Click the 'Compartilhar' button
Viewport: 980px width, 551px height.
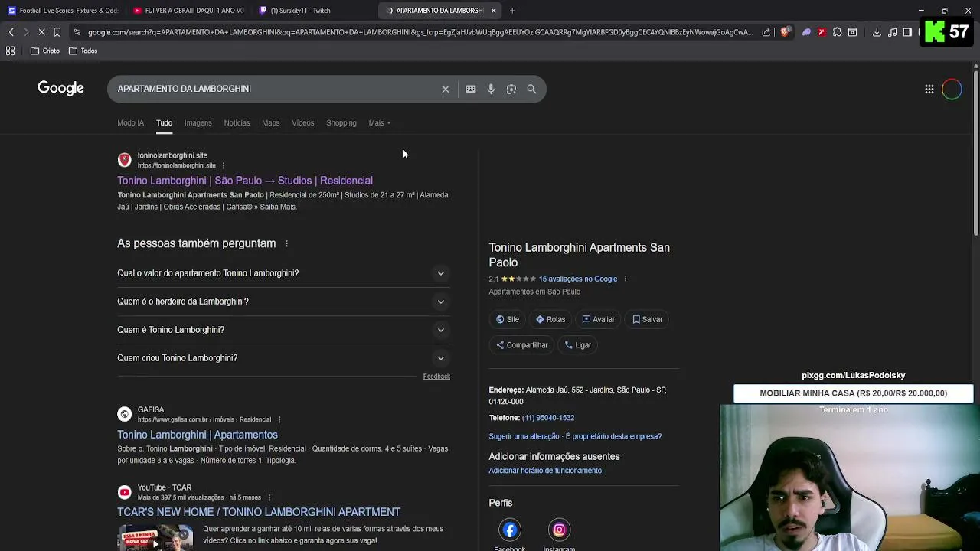pyautogui.click(x=521, y=345)
